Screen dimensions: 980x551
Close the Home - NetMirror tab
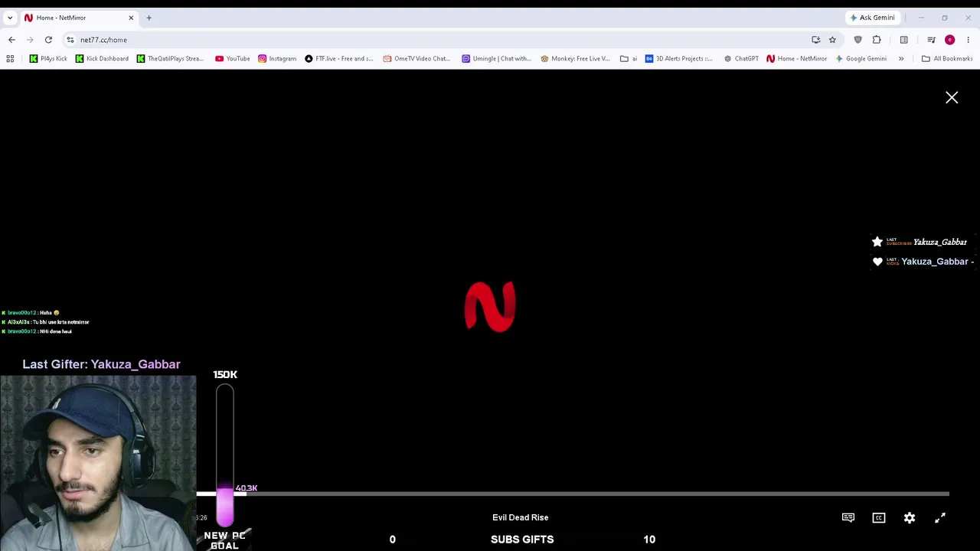[131, 18]
